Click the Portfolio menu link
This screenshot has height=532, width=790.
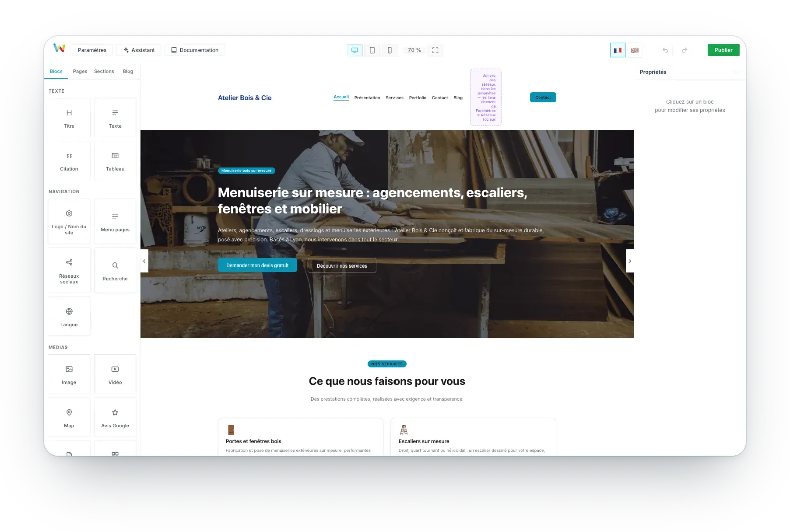click(418, 98)
